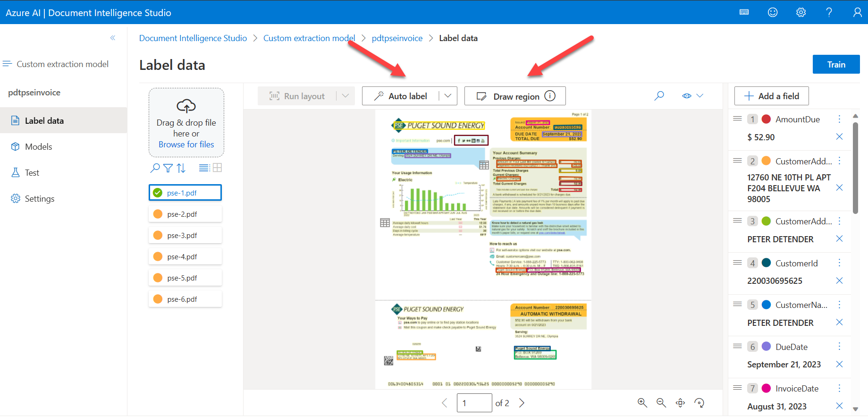This screenshot has height=417, width=868.
Task: Remove the AmountDue value $ 52.90
Action: pyautogui.click(x=839, y=137)
